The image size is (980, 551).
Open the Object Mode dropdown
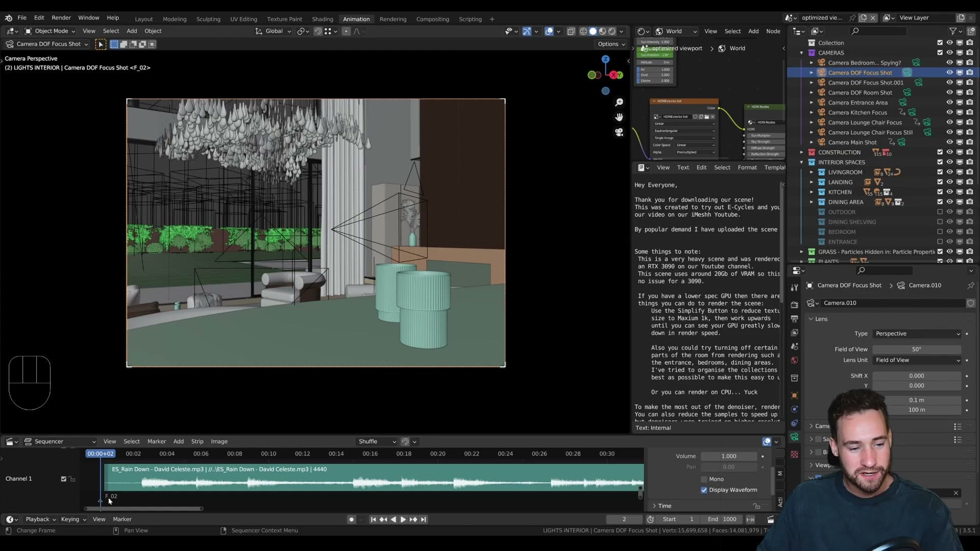50,31
